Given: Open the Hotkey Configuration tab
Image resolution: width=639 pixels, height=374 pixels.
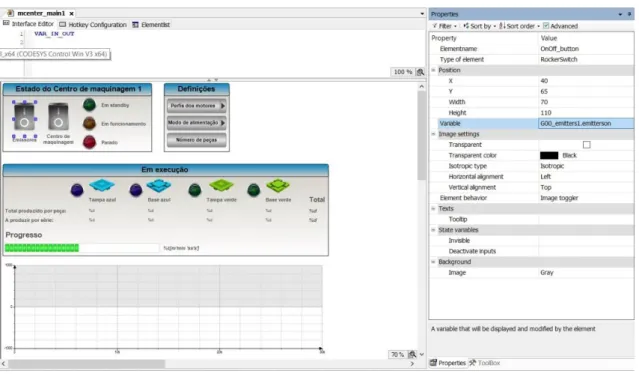Looking at the screenshot, I should point(93,25).
